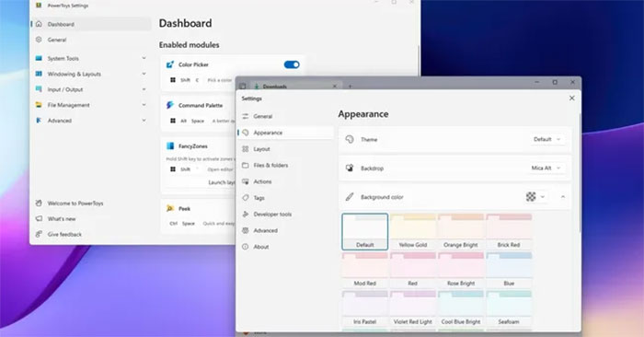
Task: Add a new tab next to Downloads
Action: [350, 87]
